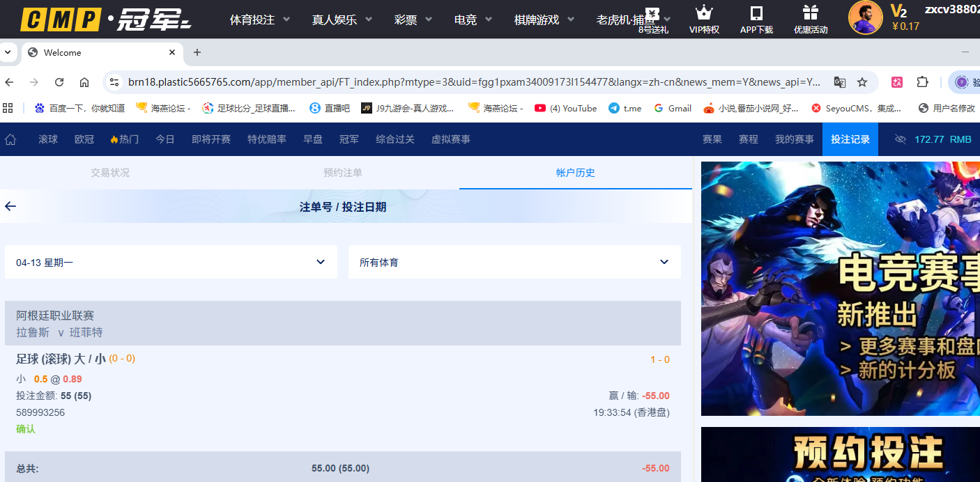Reload the page with the browser refresh icon
Viewport: 980px width, 482px height.
coord(59,82)
